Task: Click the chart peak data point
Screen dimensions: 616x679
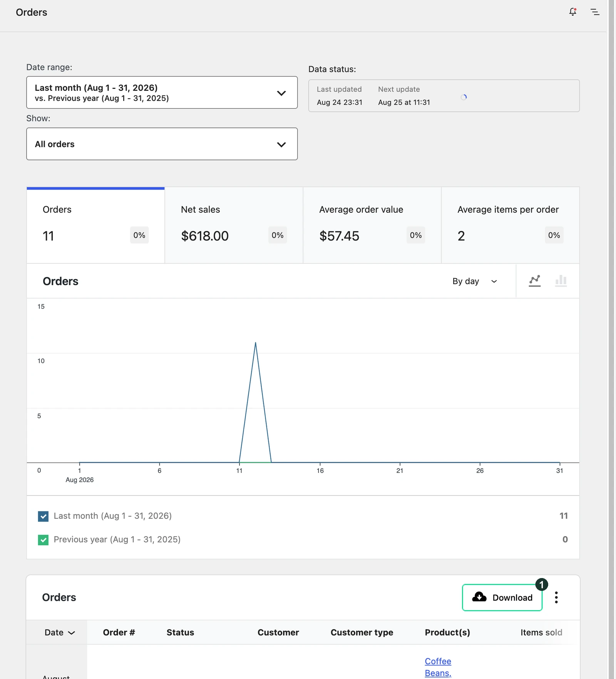Action: 255,342
